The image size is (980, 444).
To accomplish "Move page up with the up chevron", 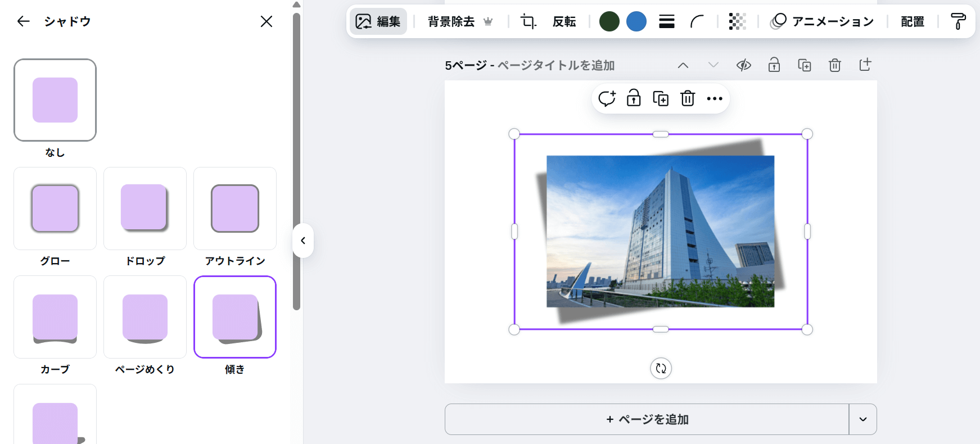I will click(x=683, y=65).
